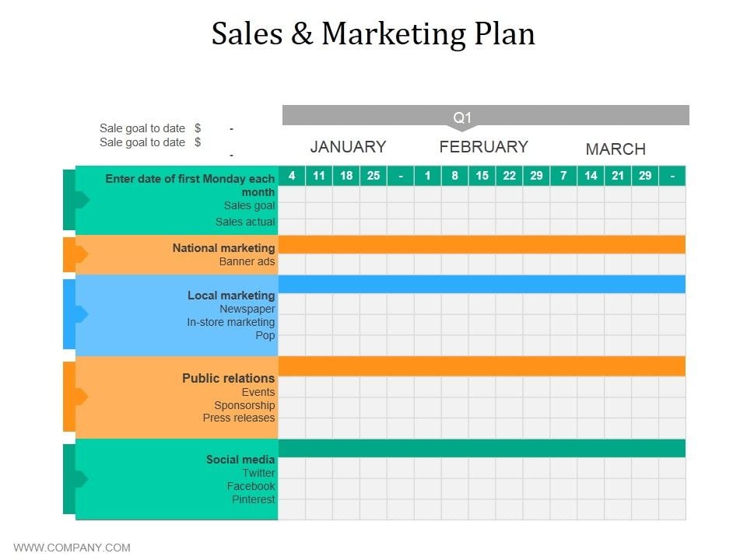
Task: Select the Banner ads row label
Action: pos(247,261)
